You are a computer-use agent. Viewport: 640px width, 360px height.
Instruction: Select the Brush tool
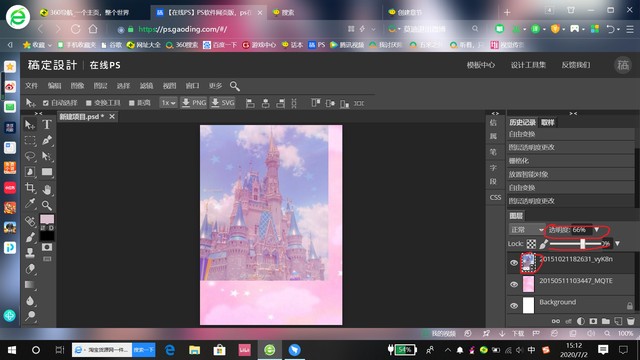[x=30, y=237]
